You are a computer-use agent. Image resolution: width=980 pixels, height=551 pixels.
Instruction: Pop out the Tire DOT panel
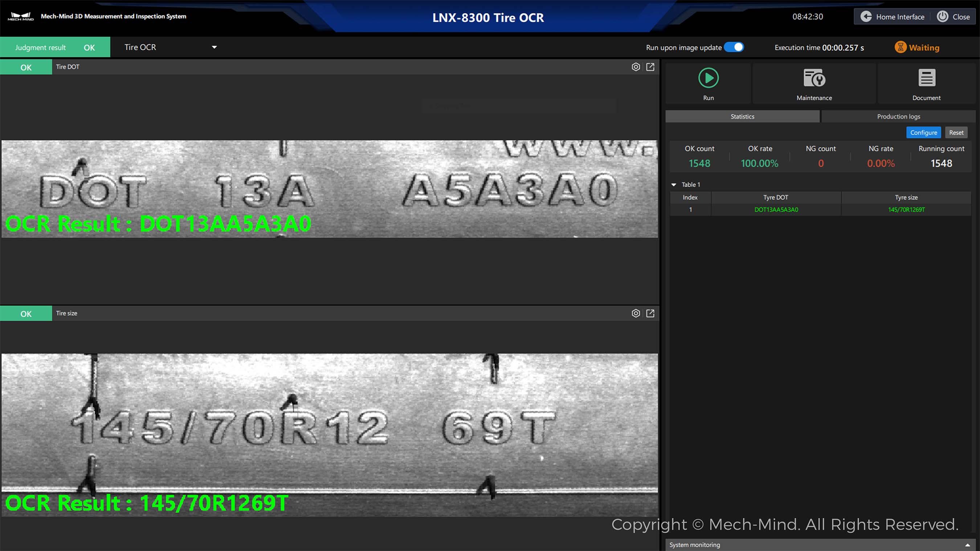(650, 67)
